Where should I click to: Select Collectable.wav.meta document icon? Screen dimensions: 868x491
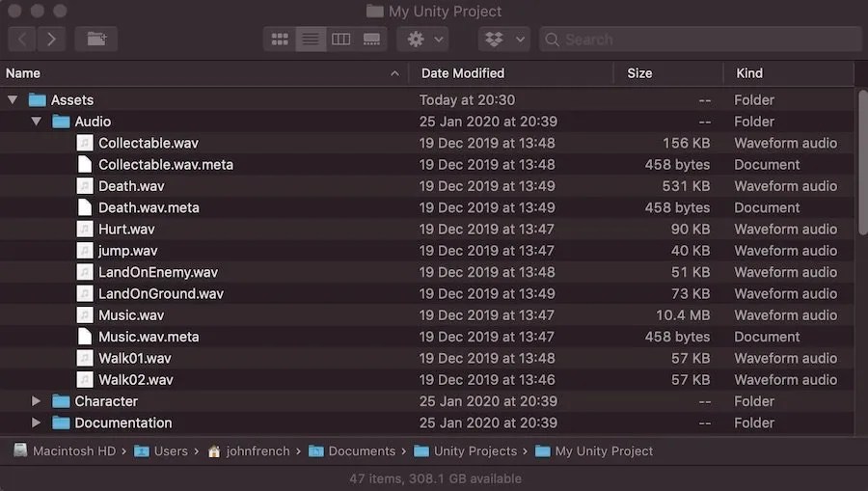point(85,164)
